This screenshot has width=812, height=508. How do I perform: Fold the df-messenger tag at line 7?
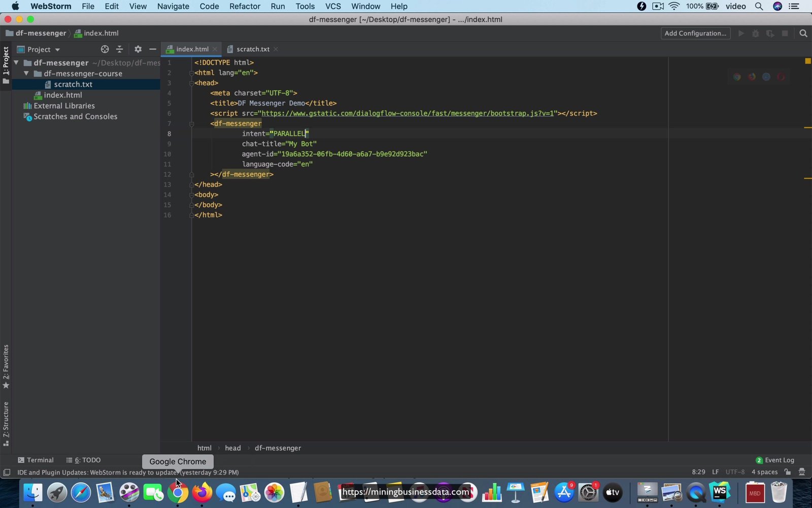pyautogui.click(x=191, y=123)
